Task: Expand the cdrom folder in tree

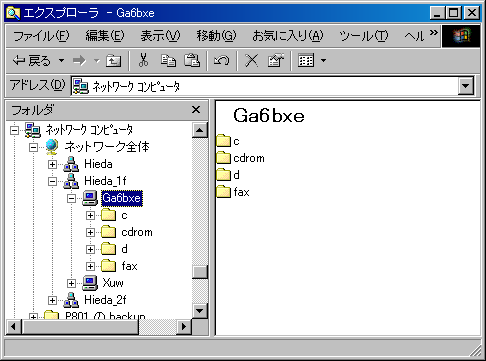Action: [x=90, y=232]
